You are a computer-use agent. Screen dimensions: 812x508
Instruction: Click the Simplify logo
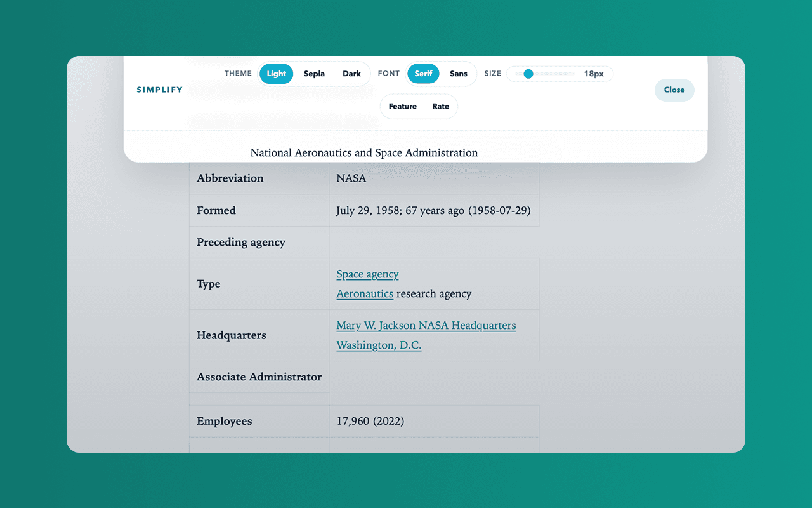coord(159,90)
